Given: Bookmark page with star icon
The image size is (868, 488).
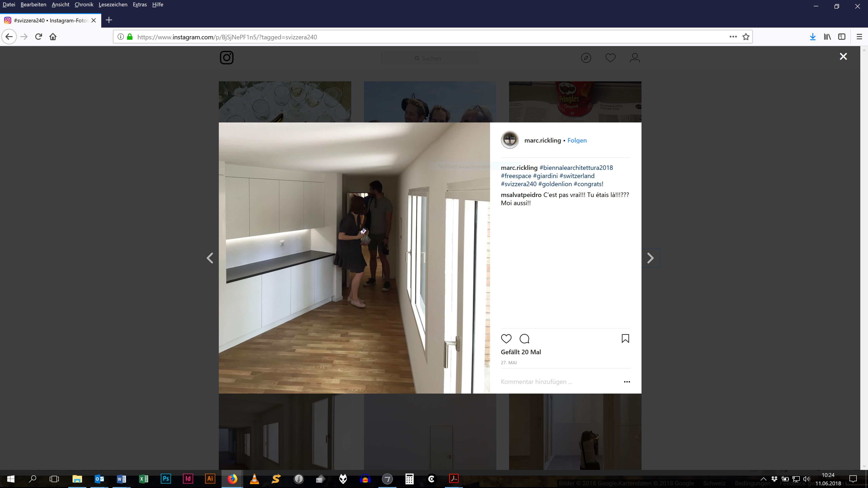Looking at the screenshot, I should [x=746, y=37].
